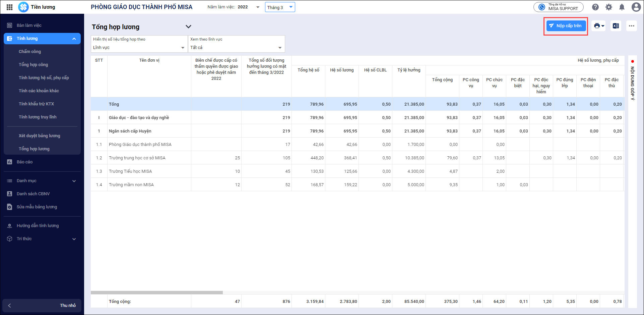Expand the Tri thức menu

[x=42, y=239]
